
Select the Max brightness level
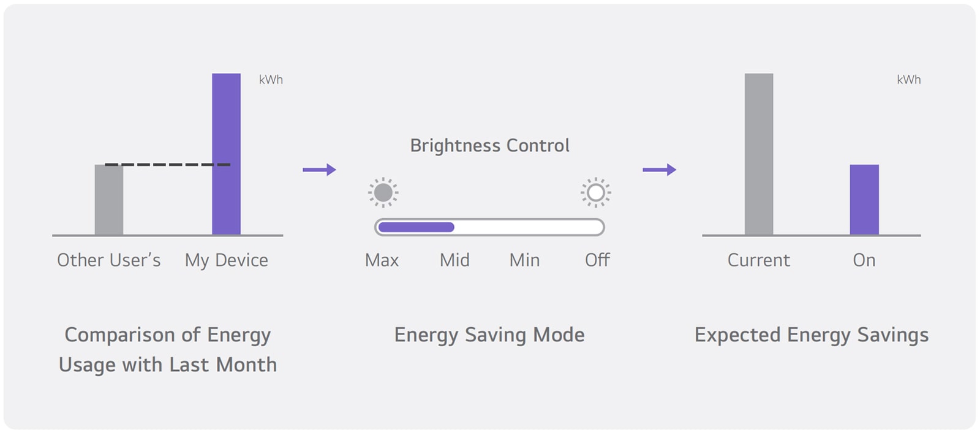tap(382, 260)
